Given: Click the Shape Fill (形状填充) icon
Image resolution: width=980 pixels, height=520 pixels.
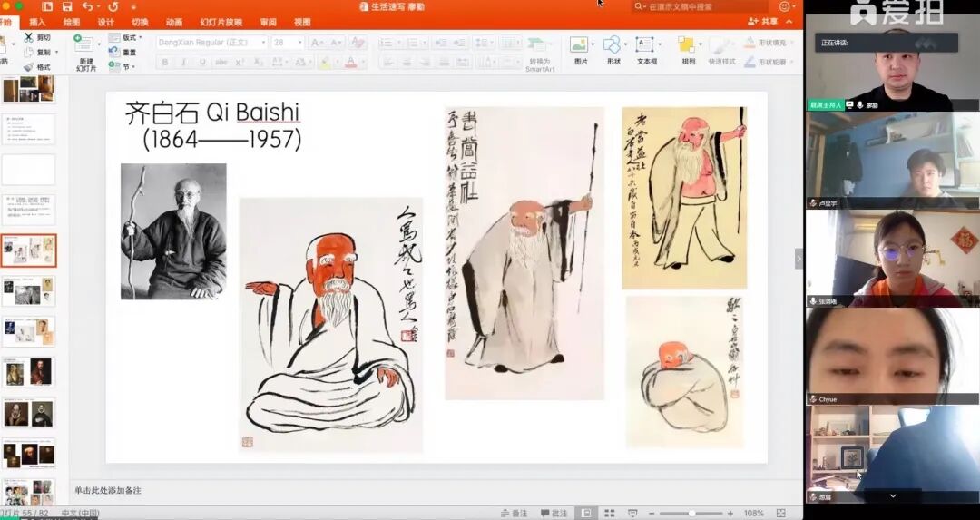Looking at the screenshot, I should coord(750,43).
